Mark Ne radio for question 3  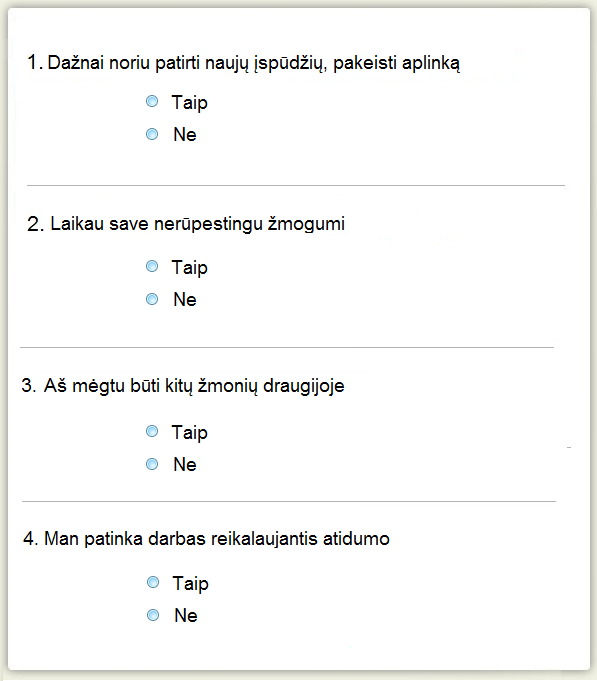coord(152,464)
